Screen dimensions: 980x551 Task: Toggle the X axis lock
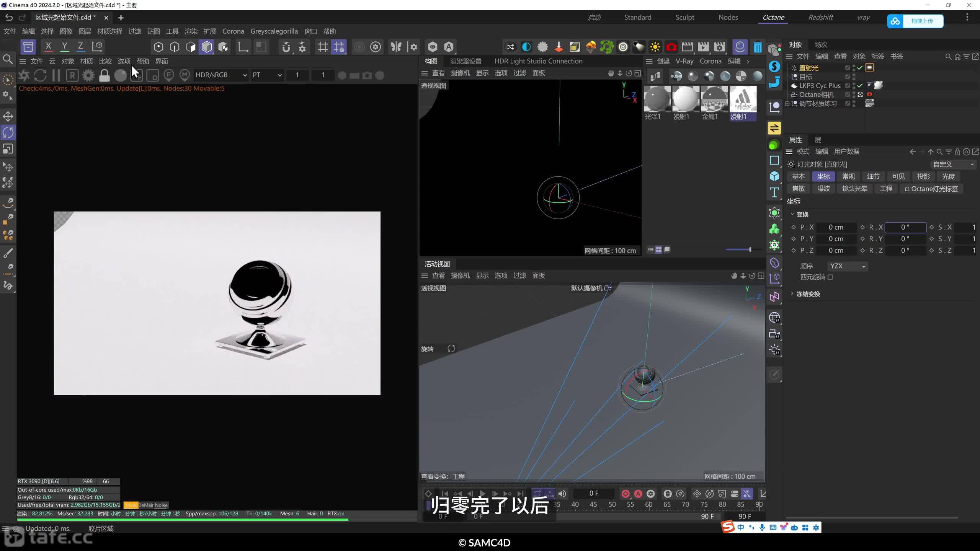[x=48, y=47]
